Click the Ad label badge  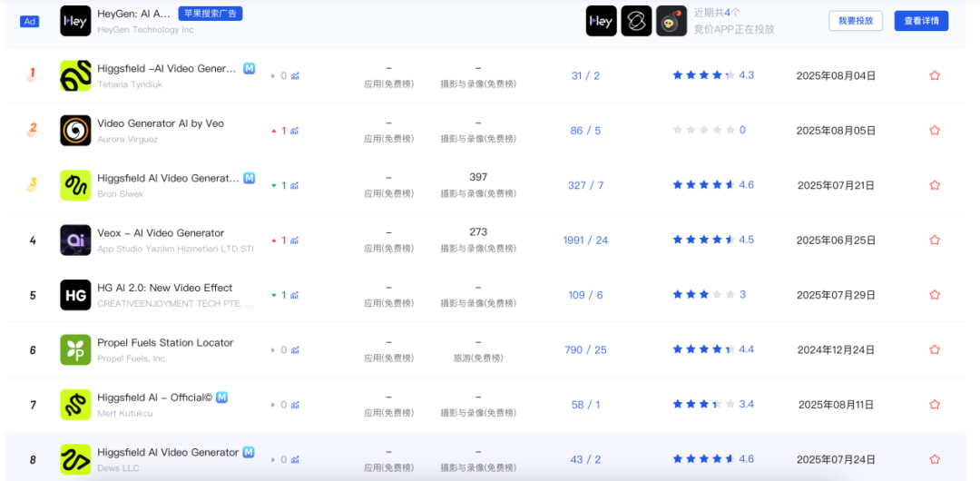pyautogui.click(x=29, y=21)
